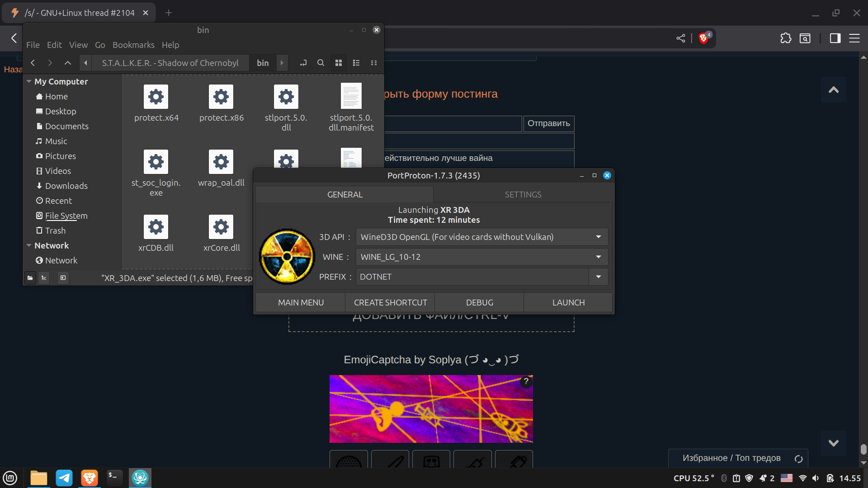Click the search icon in file manager toolbar
This screenshot has width=868, height=488.
321,63
